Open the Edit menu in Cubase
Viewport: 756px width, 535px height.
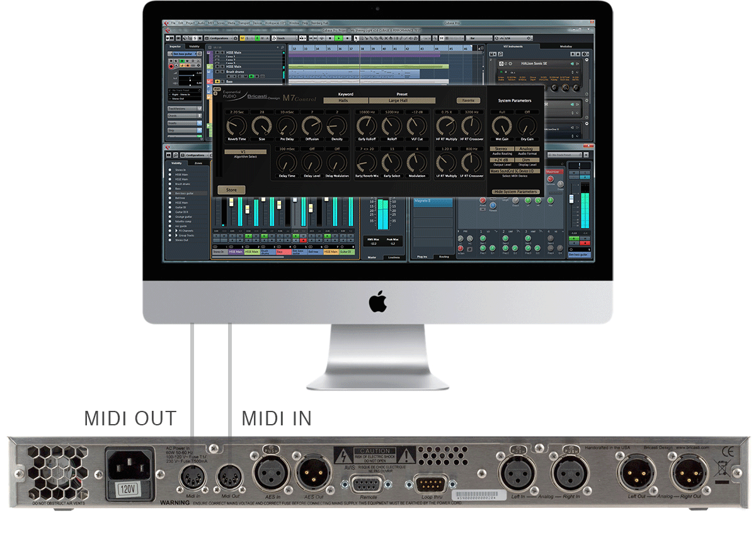pyautogui.click(x=181, y=23)
